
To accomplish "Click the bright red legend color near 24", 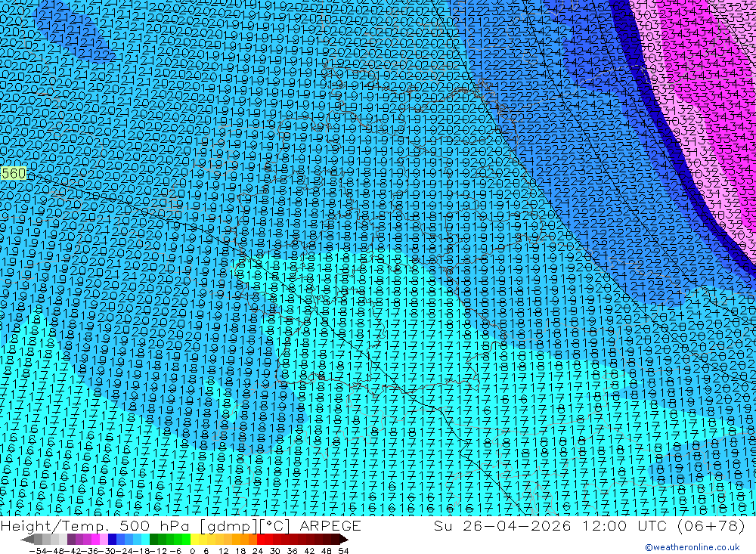I will [x=261, y=540].
